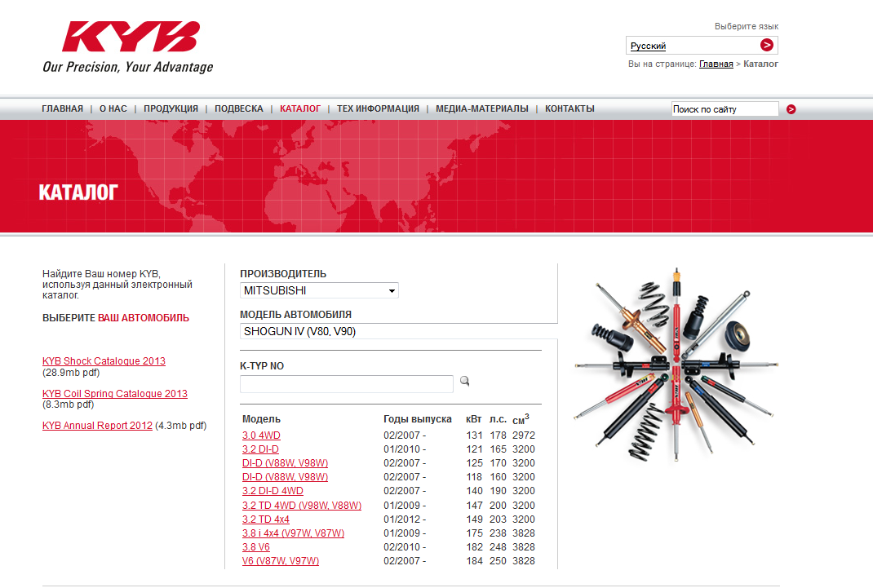
Task: Click the shock absorbers product image
Action: (x=676, y=365)
